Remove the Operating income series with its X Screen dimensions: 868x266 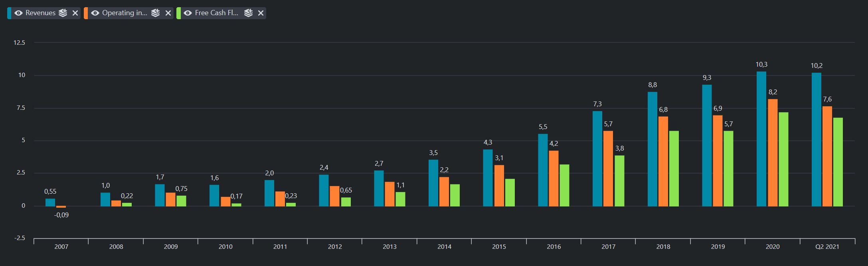click(x=168, y=13)
